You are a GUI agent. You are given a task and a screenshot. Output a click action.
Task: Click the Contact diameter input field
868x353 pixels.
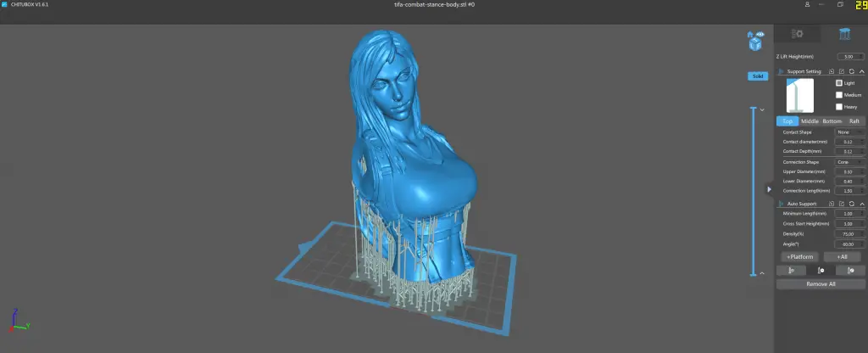tap(849, 142)
